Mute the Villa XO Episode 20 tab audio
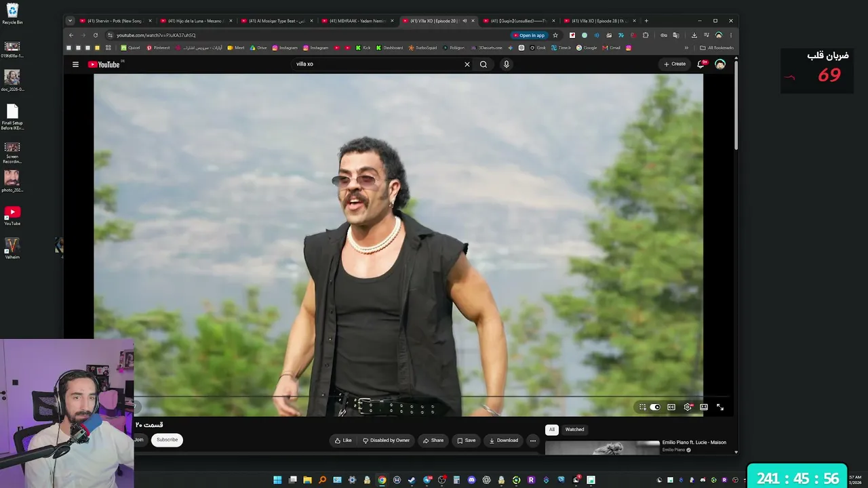The width and height of the screenshot is (868, 488). pos(465,21)
